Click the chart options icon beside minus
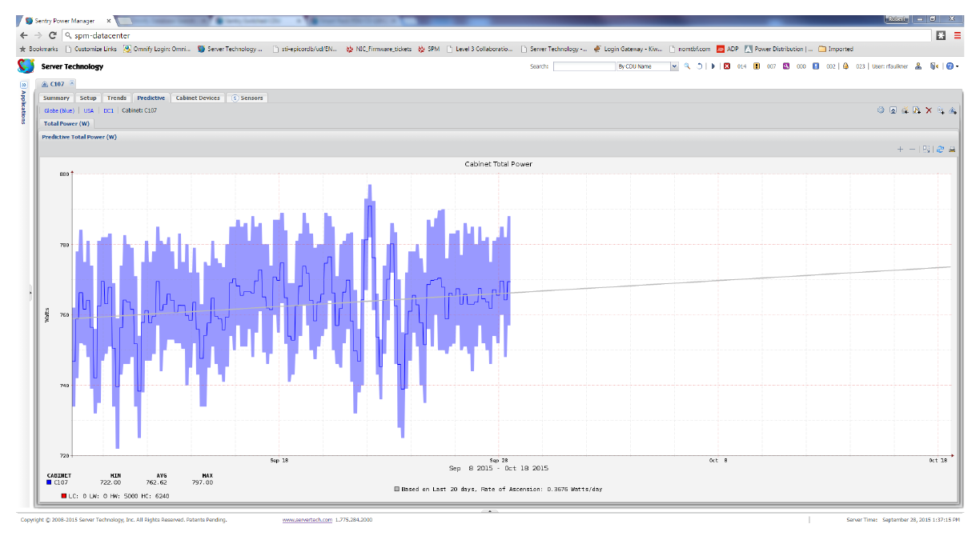This screenshot has height=544, width=980. [926, 149]
